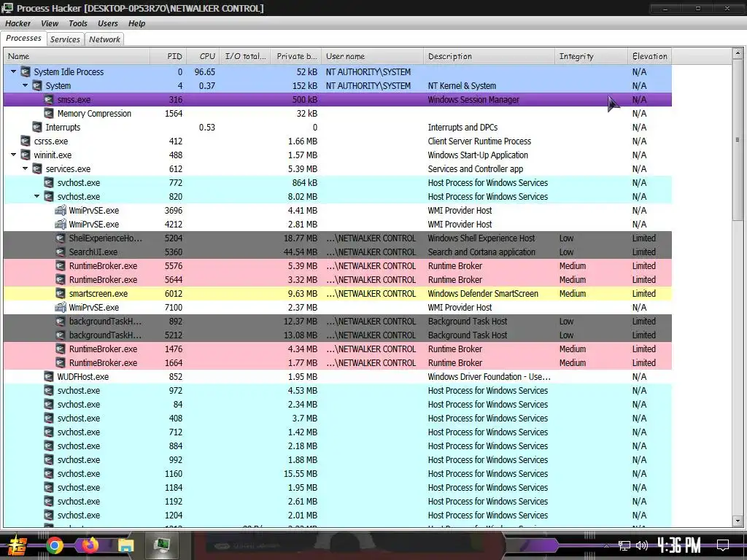The width and height of the screenshot is (747, 560).
Task: Launch Firefox from the taskbar
Action: coord(90,545)
